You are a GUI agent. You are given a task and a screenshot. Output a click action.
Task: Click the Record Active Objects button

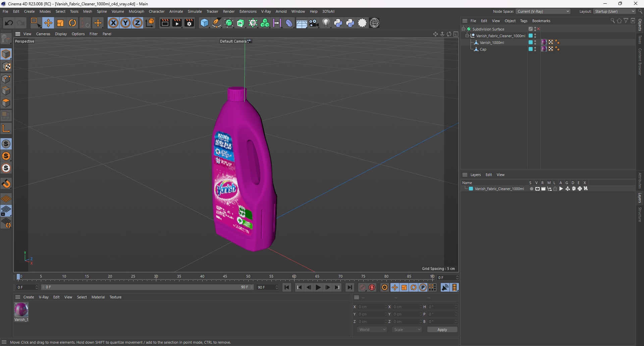click(363, 287)
